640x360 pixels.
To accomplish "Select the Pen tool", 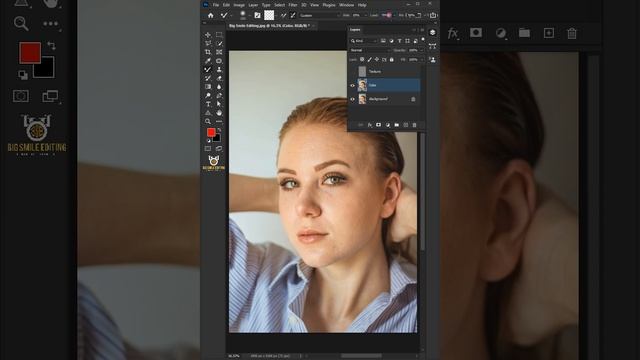I will pyautogui.click(x=219, y=96).
